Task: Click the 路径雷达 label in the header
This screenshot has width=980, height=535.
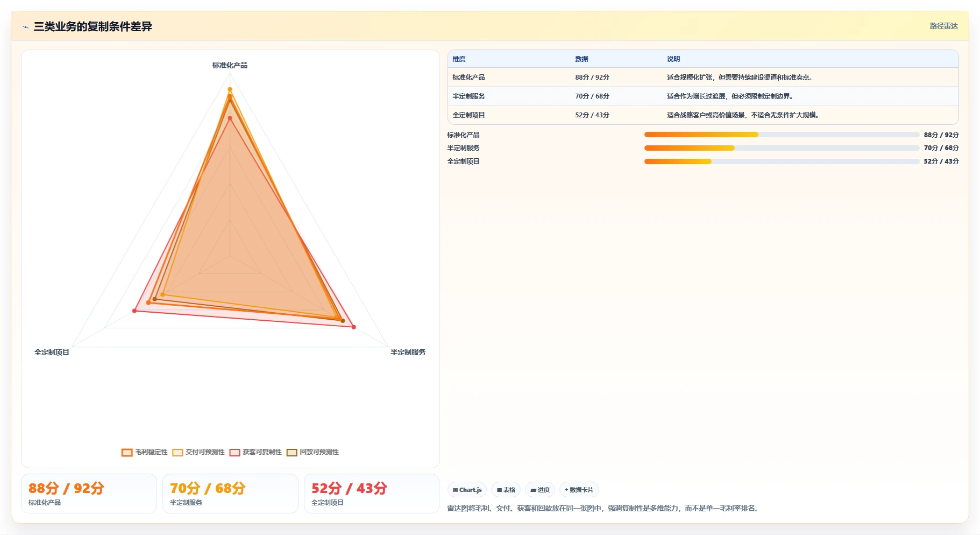Action: click(x=943, y=26)
